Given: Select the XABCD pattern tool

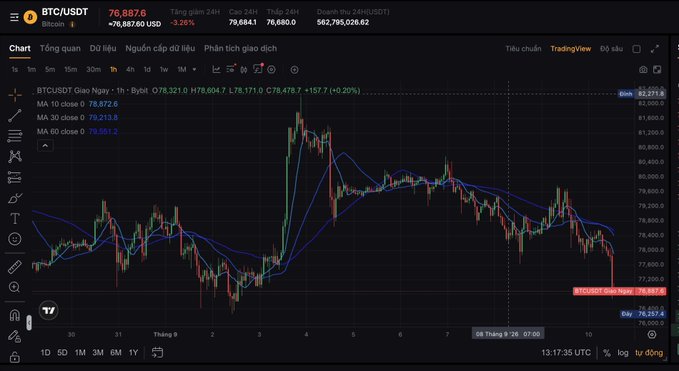Looking at the screenshot, I should (15, 156).
